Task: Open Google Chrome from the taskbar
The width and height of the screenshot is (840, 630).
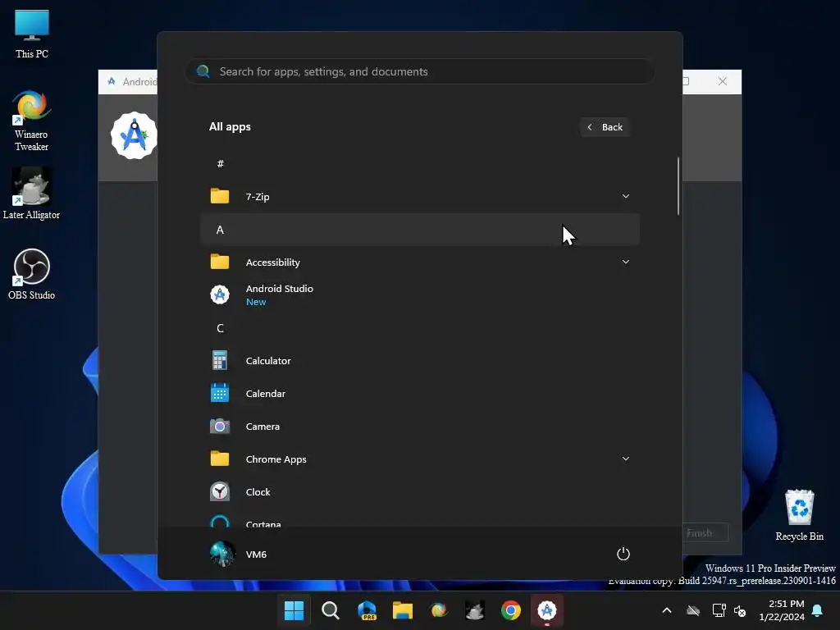Action: (x=510, y=610)
